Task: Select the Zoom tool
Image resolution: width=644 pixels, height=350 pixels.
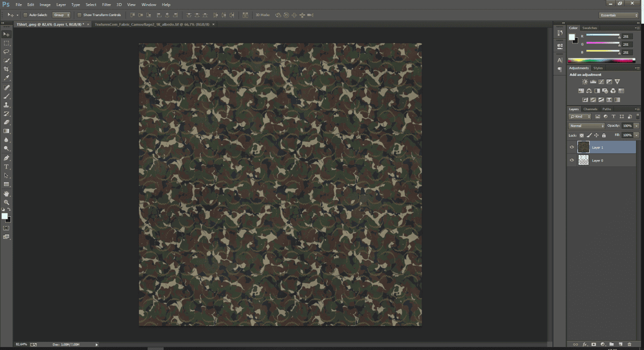Action: tap(7, 202)
